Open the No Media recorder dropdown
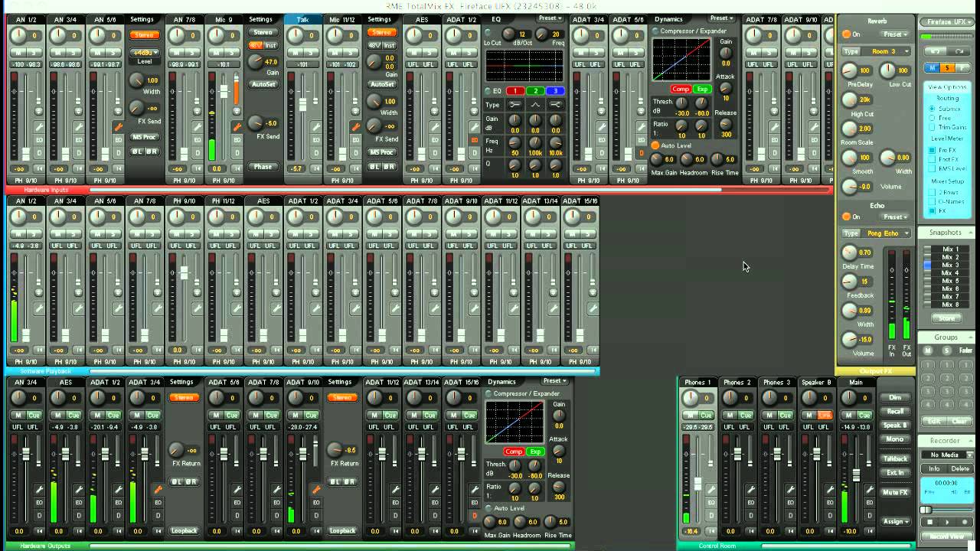The width and height of the screenshot is (980, 551). click(x=946, y=455)
